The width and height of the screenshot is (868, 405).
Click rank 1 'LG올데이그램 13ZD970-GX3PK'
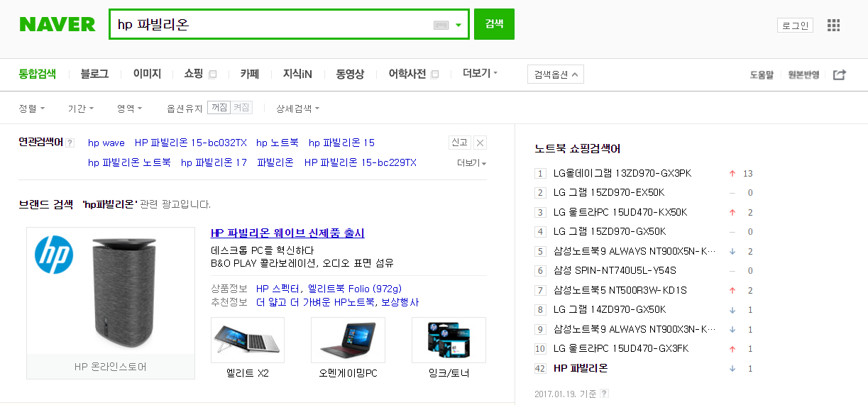pos(622,173)
